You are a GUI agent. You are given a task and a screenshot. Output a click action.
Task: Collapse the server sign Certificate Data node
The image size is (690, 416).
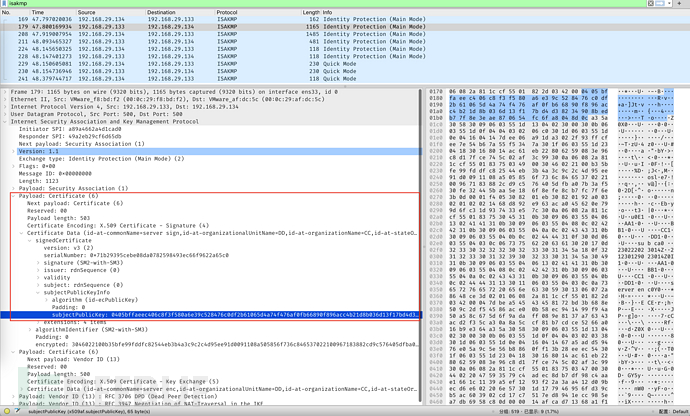tap(21, 233)
